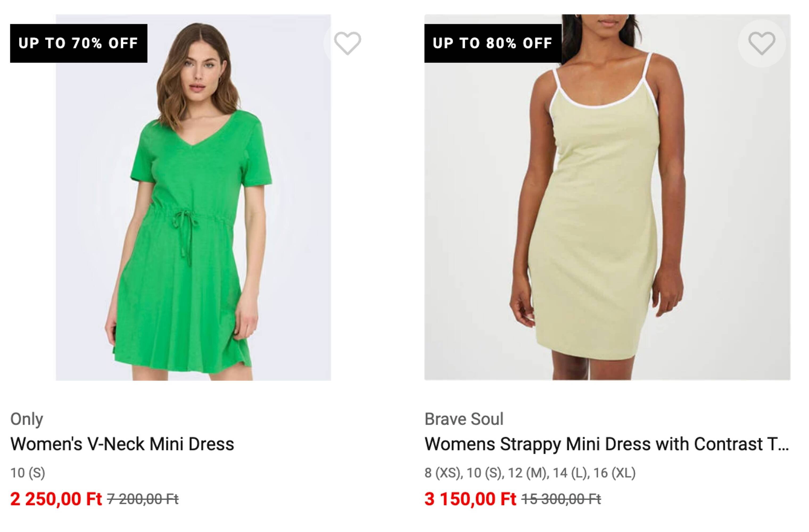Open Womens Strappy Mini Dress with Contrast title
809x532 pixels.
click(606, 444)
